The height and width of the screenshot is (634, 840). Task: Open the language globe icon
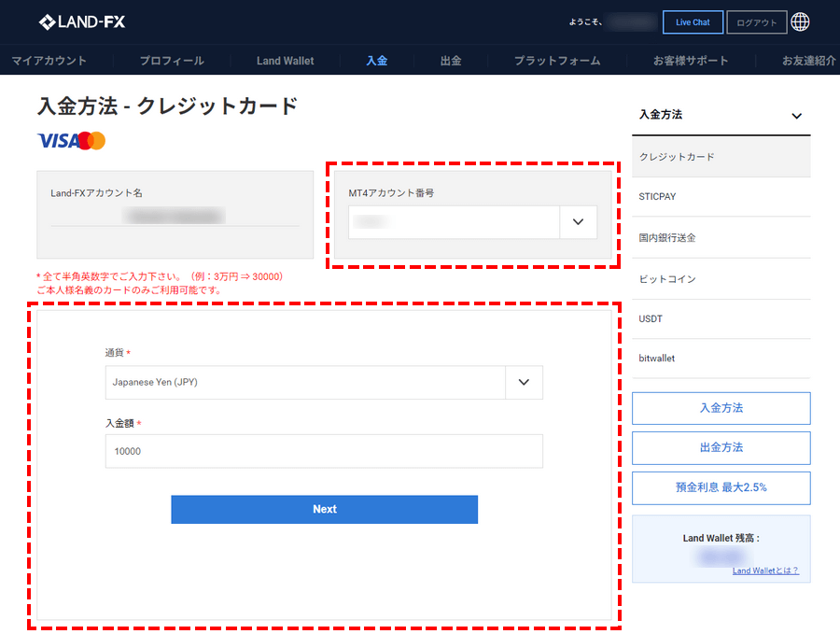(801, 22)
